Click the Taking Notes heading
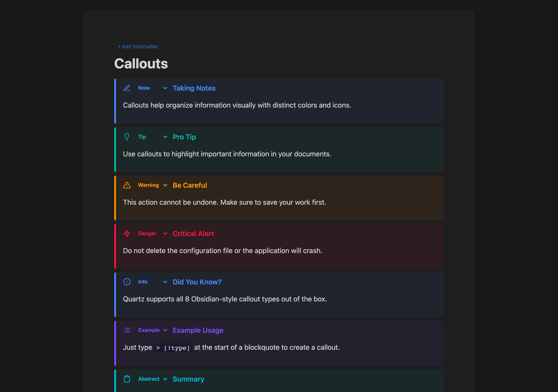This screenshot has width=558, height=392. [x=194, y=88]
